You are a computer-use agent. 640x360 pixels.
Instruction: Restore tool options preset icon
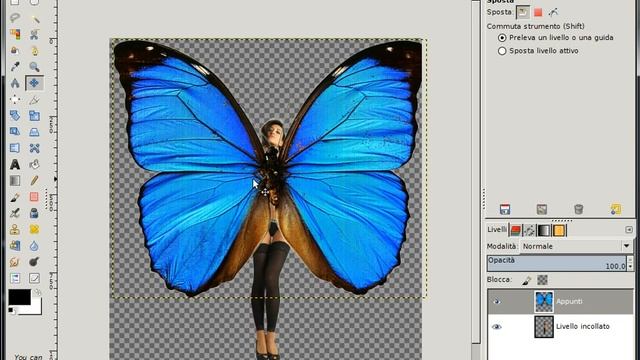coord(542,209)
